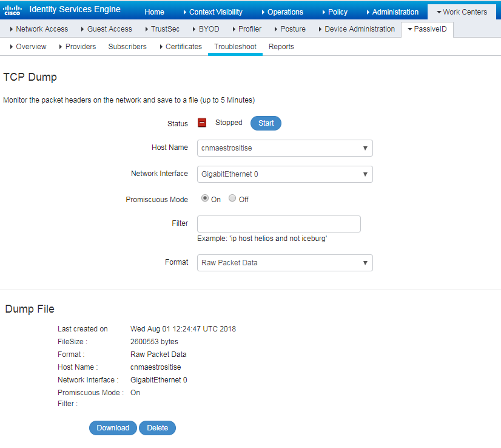The height and width of the screenshot is (448, 501).
Task: Select the Troubleshoot tab
Action: pos(235,47)
